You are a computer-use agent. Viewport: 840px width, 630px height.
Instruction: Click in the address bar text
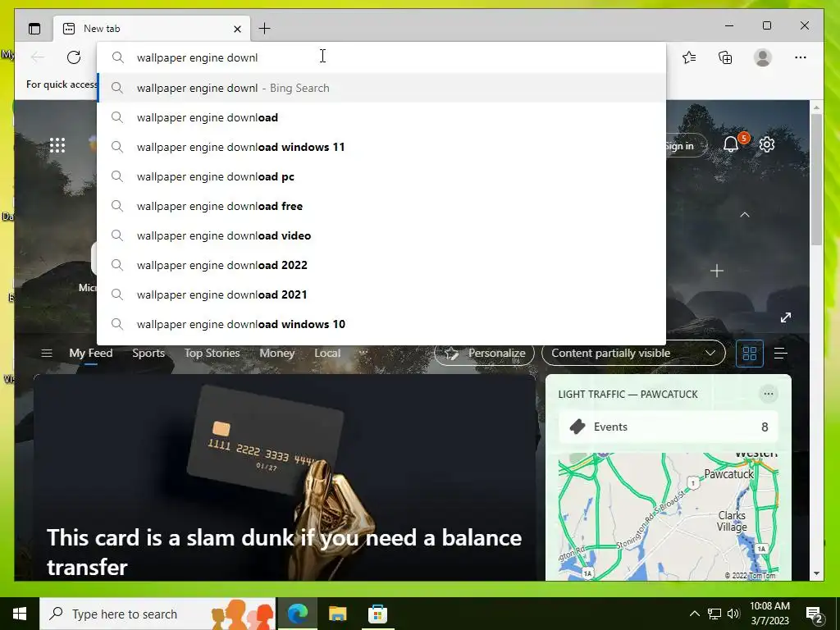click(x=197, y=57)
